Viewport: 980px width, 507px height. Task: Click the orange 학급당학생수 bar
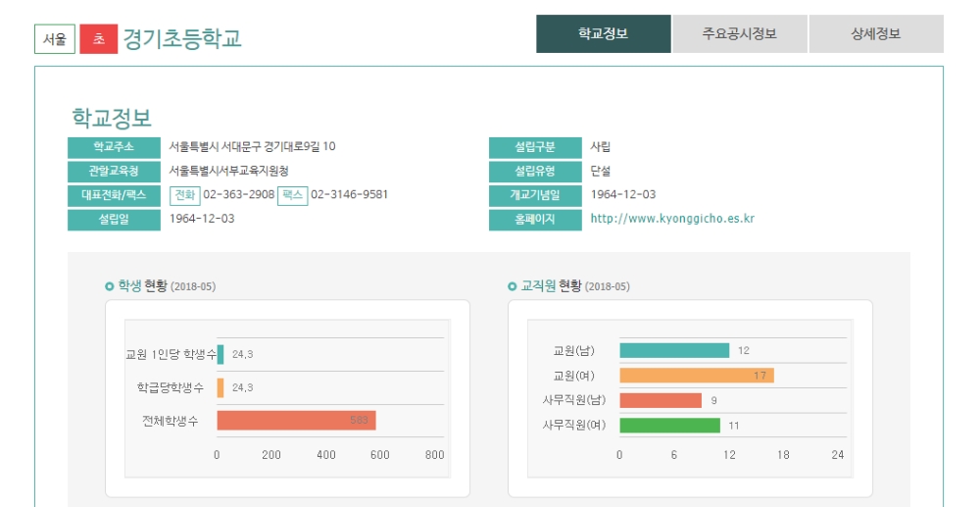point(220,387)
